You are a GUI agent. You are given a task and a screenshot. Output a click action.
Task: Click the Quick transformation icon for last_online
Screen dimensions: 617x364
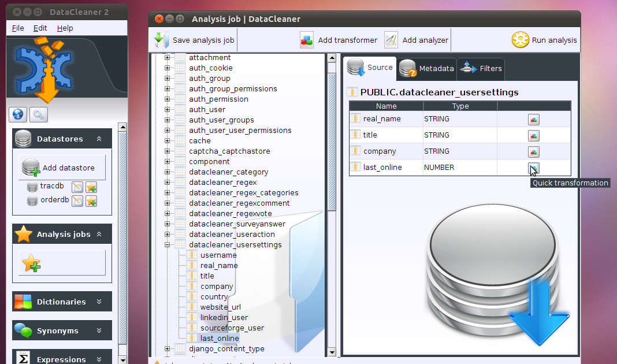pos(533,168)
